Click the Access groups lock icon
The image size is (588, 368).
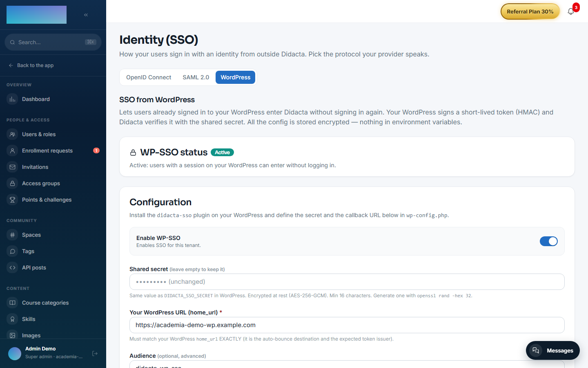pos(13,184)
